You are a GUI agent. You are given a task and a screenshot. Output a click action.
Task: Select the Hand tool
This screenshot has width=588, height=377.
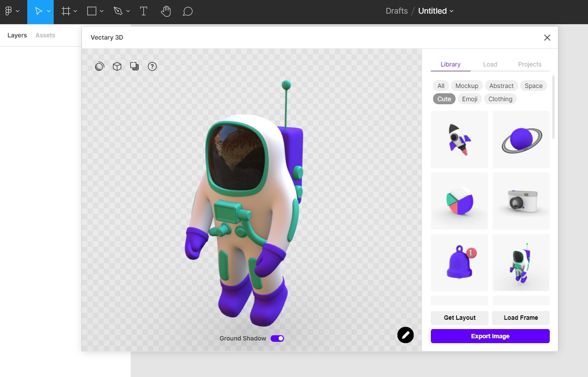pyautogui.click(x=166, y=11)
